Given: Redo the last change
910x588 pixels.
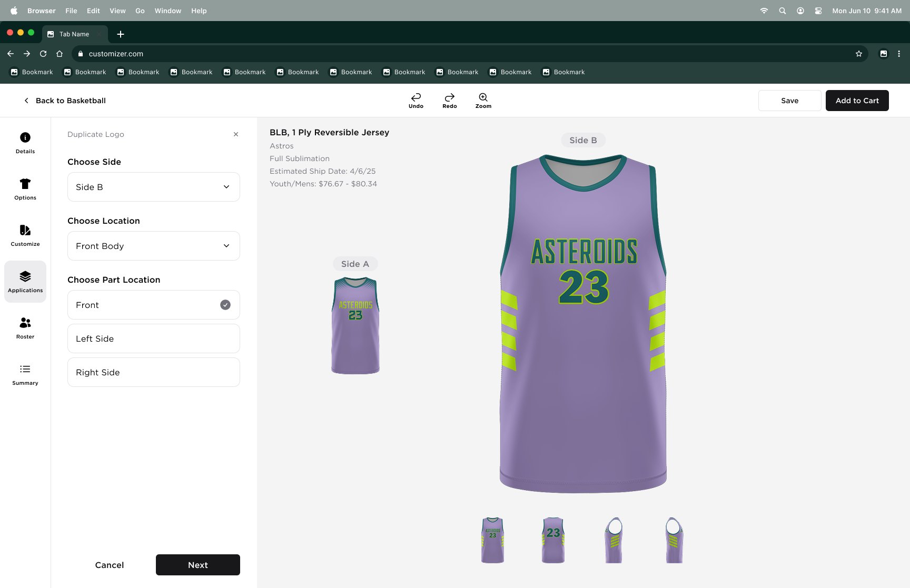Looking at the screenshot, I should [450, 101].
